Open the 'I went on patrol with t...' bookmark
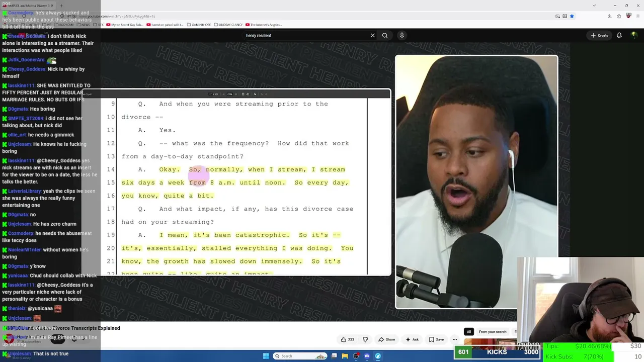This screenshot has height=362, width=644. (x=165, y=25)
